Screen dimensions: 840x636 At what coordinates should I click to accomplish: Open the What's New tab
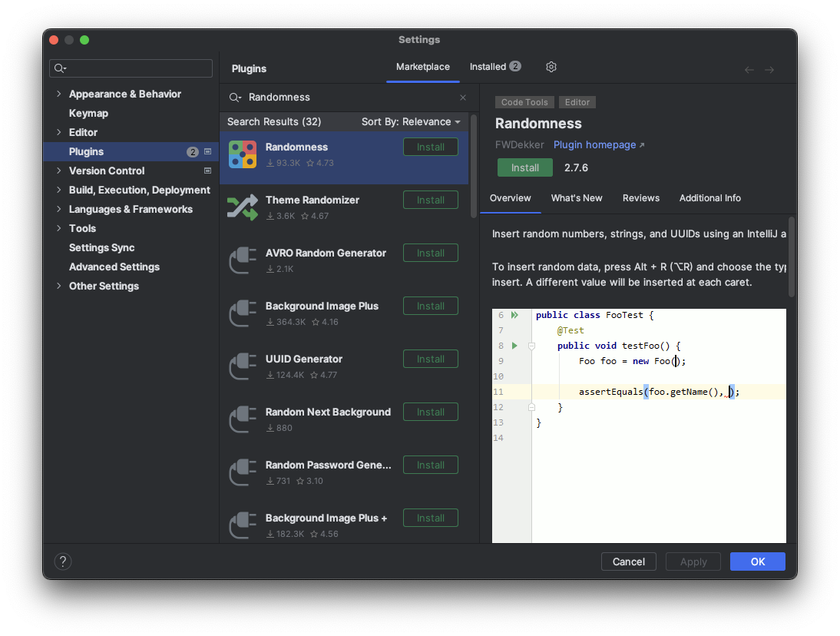[577, 198]
